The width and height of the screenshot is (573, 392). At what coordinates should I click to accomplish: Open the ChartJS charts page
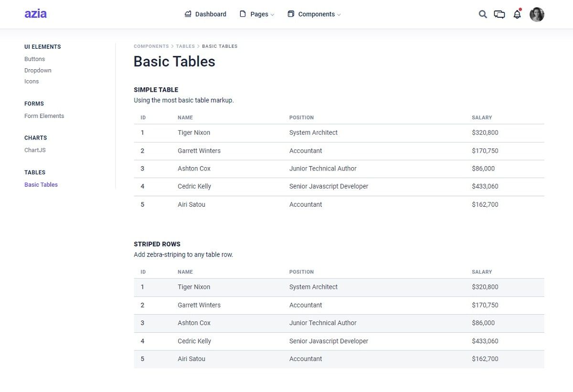[35, 149]
